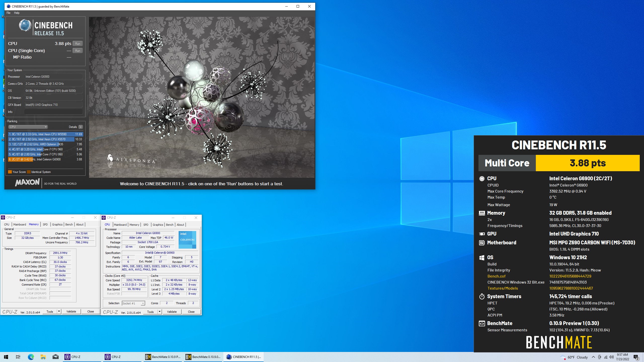Run the CPU (Single Core) benchmark
Image resolution: width=644 pixels, height=362 pixels.
77,51
